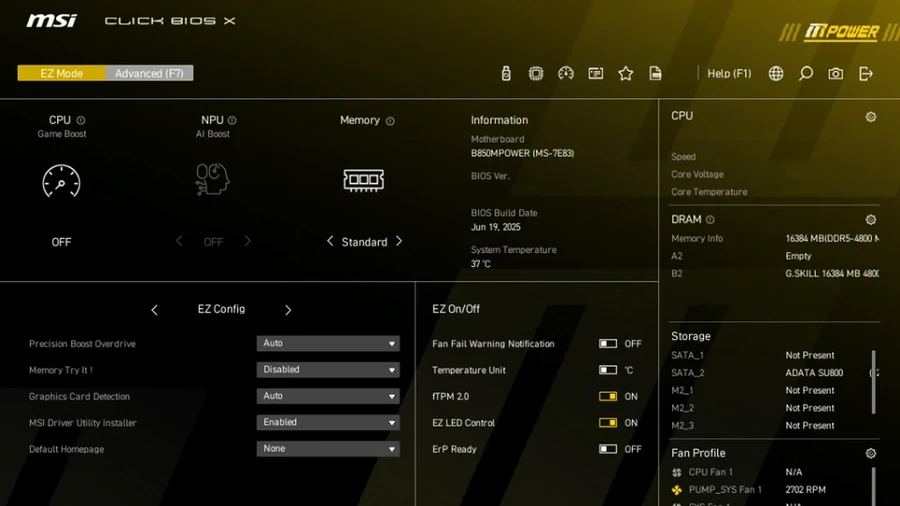Open Advanced (F7) mode
The height and width of the screenshot is (506, 900).
point(149,73)
